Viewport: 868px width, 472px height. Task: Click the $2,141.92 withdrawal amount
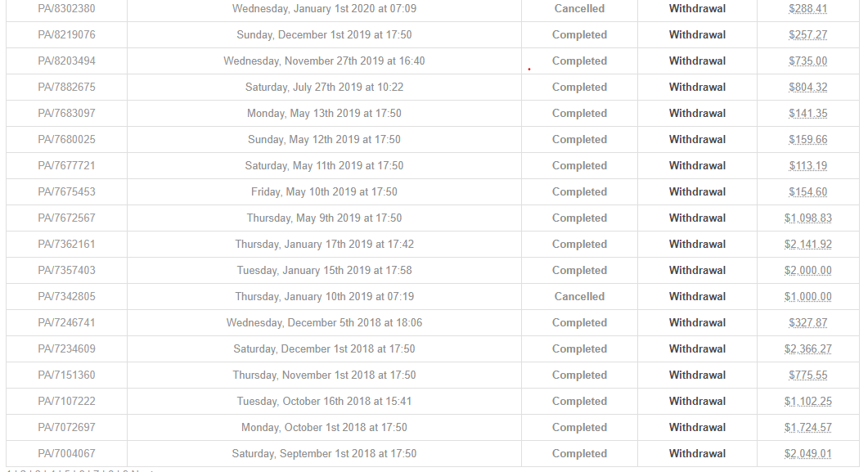[807, 245]
